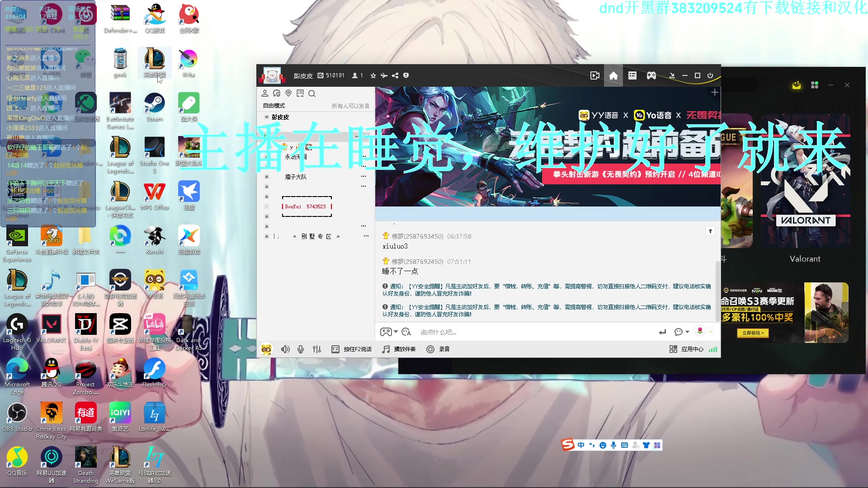Open the 瘤子大队 sub-channel
Image resolution: width=868 pixels, height=488 pixels.
[x=296, y=177]
